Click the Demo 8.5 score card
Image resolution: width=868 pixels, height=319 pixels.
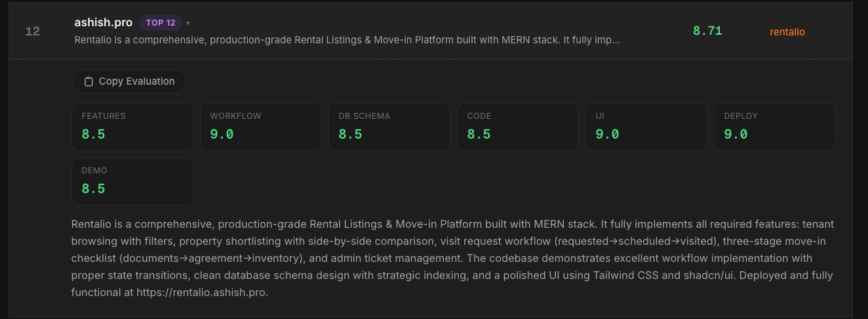tap(132, 181)
